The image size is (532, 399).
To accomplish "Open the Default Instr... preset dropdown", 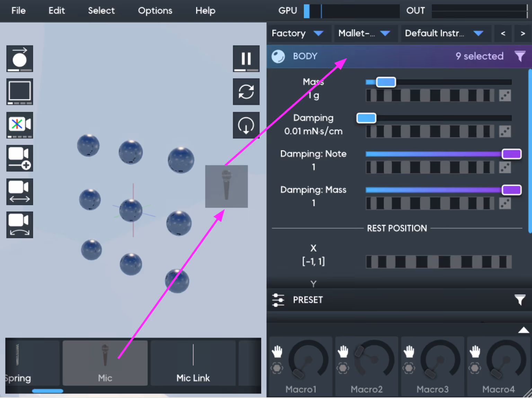I will (446, 33).
